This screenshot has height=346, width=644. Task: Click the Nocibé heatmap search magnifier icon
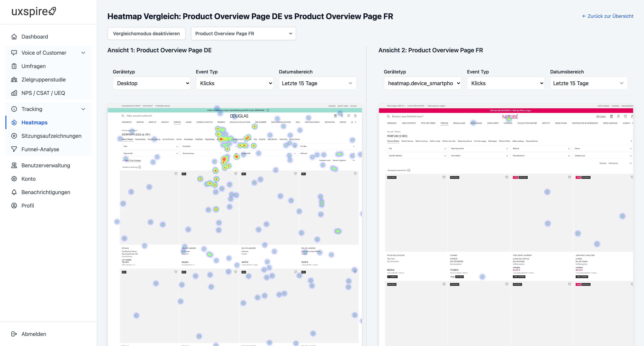click(389, 116)
